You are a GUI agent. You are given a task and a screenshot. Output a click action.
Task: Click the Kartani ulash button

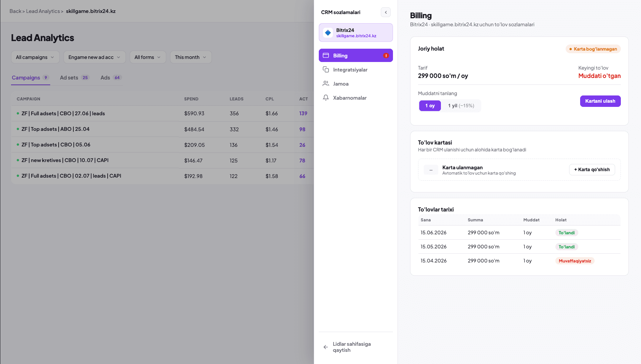[x=600, y=101]
